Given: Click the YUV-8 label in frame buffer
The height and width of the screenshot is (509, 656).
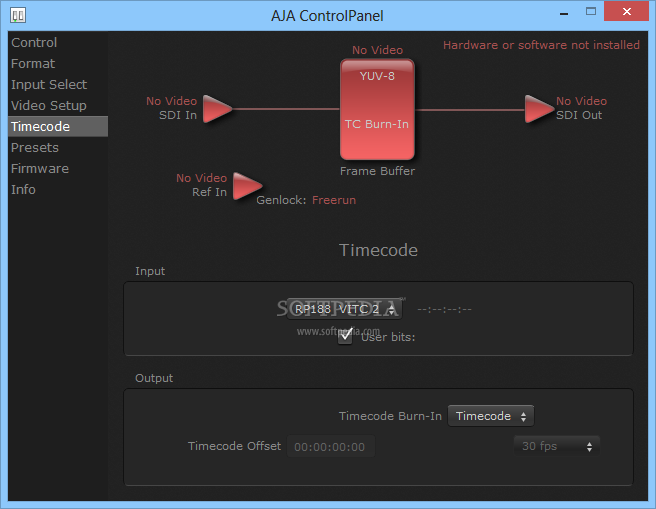Looking at the screenshot, I should pos(377,76).
